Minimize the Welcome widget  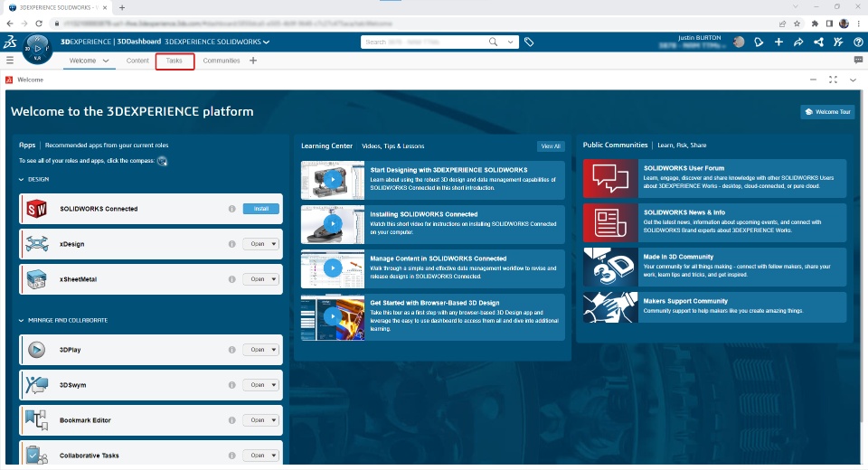click(x=813, y=80)
